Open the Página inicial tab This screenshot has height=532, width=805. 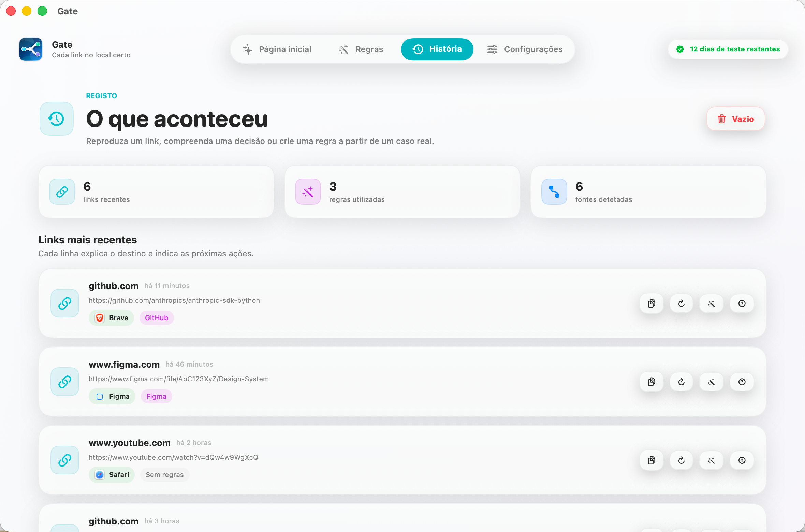[277, 49]
